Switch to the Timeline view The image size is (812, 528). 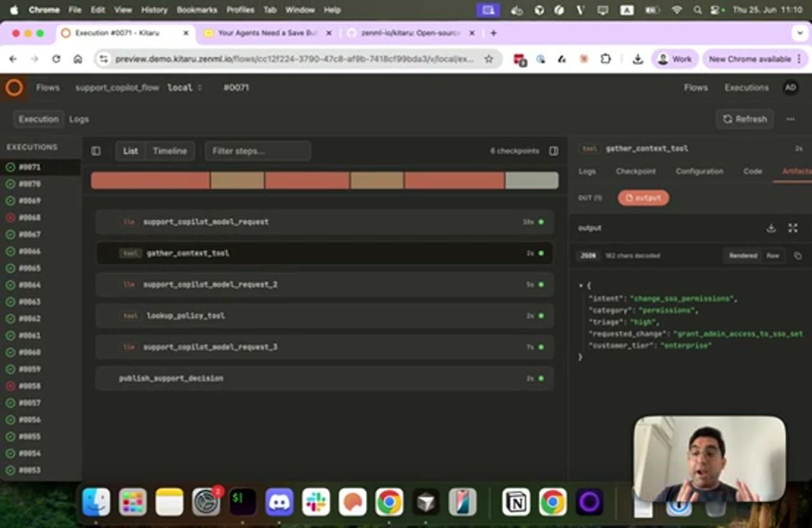point(169,151)
